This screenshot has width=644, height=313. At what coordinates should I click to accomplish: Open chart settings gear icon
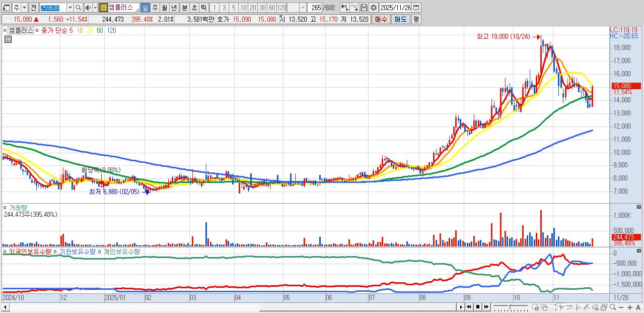(x=374, y=8)
